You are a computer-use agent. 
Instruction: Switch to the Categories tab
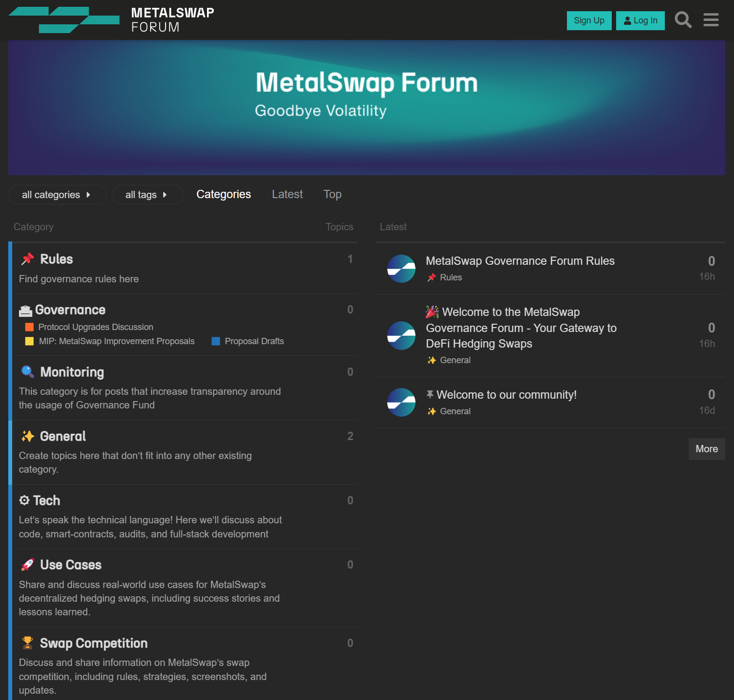[224, 194]
